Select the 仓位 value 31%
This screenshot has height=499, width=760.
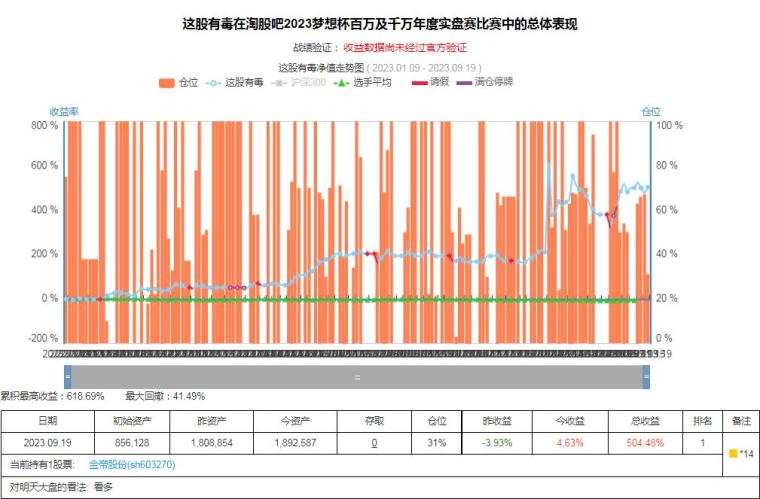click(x=437, y=443)
